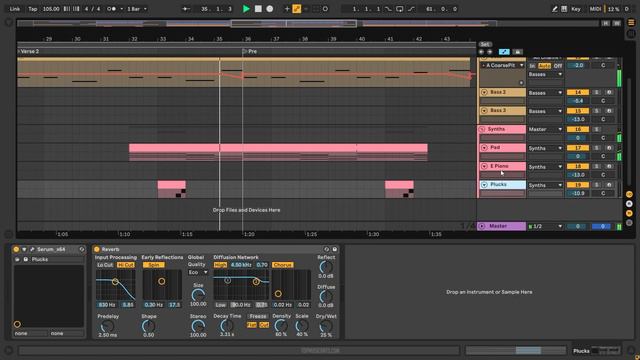
Task: Open Key map mode
Action: [x=576, y=9]
